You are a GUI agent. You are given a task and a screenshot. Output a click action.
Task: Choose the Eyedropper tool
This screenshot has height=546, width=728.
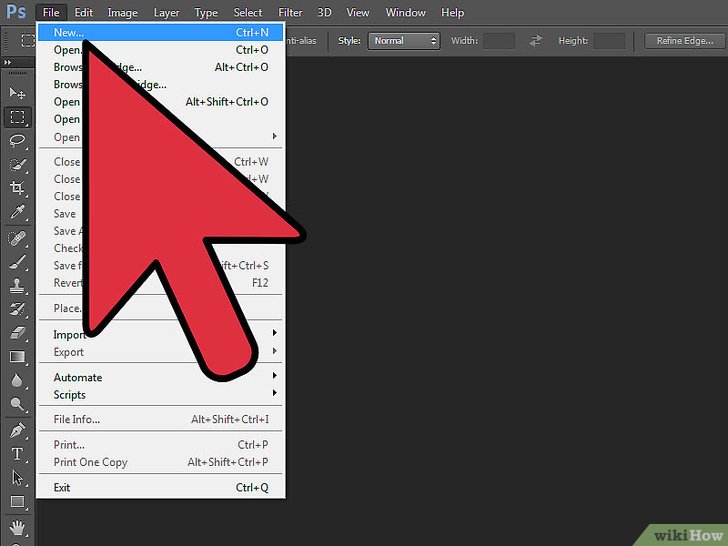point(17,212)
